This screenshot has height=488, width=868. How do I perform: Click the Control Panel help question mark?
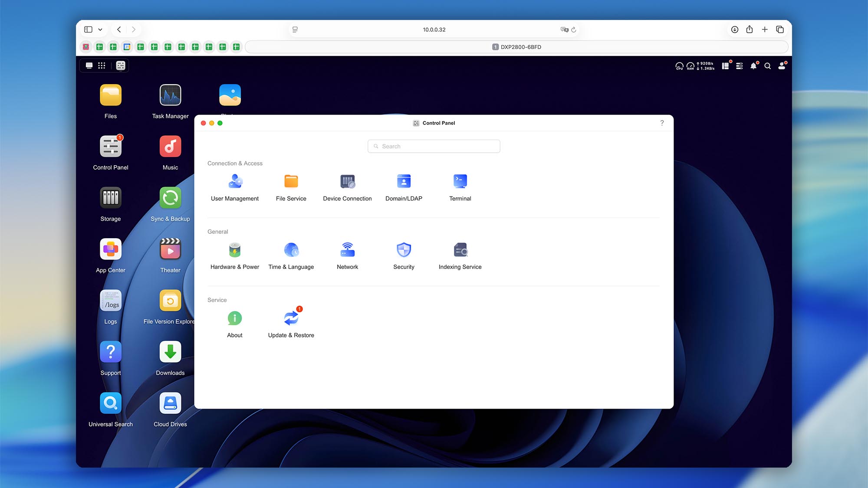pyautogui.click(x=662, y=123)
